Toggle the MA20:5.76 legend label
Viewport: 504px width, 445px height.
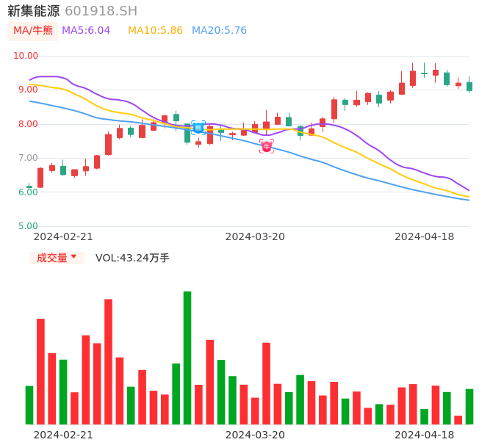219,31
